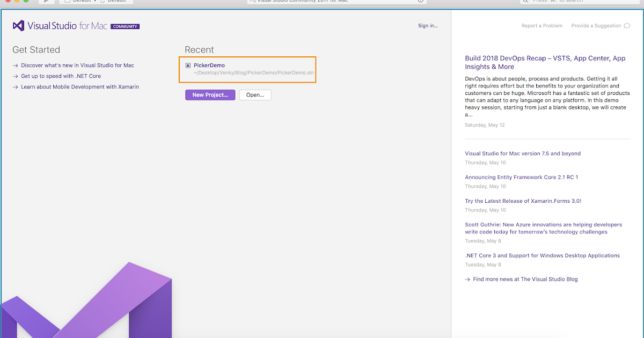Click the arrow icon before Find more news
Viewport: 644px width, 338px height.
click(x=467, y=279)
